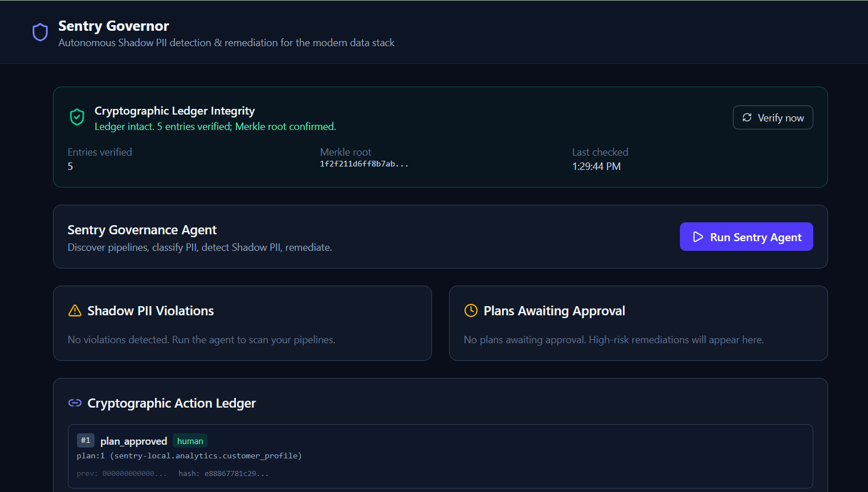868x492 pixels.
Task: Click the entry hash e88867781c29 text
Action: click(x=223, y=473)
